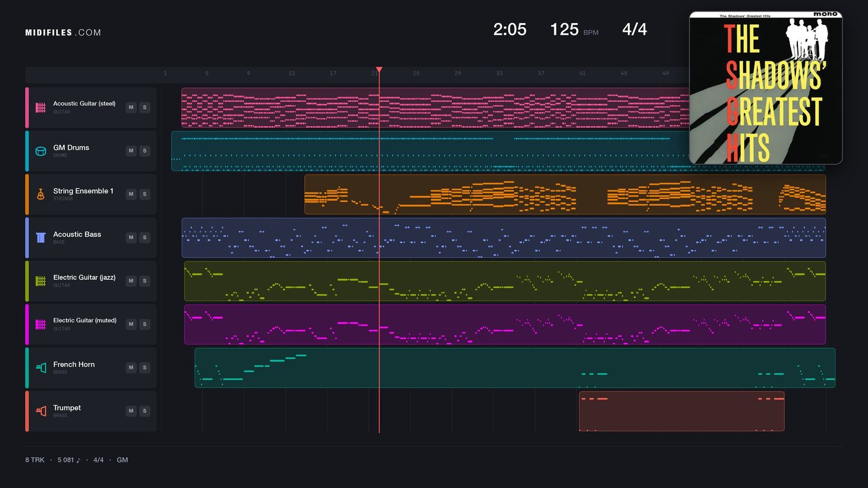The image size is (868, 488).
Task: Jump to bar 45 on the ruler
Action: coord(624,73)
